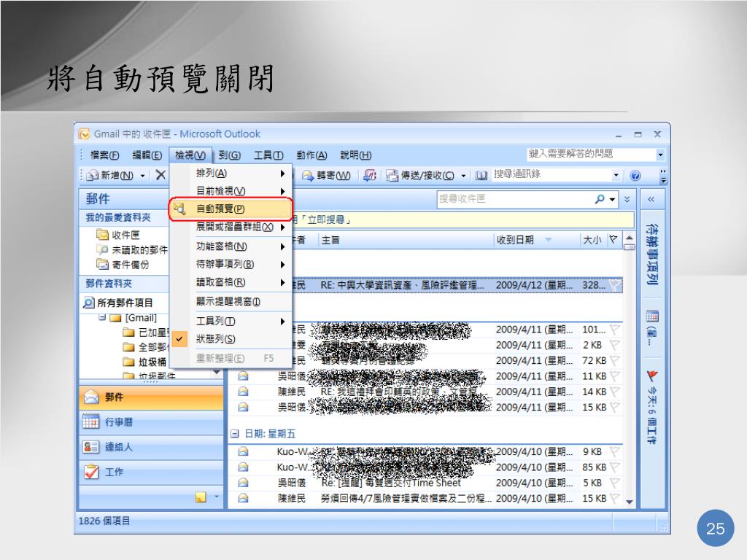Expand the 待辦事項列(B) submenu
Screen dimensions: 747x560
tap(231, 264)
